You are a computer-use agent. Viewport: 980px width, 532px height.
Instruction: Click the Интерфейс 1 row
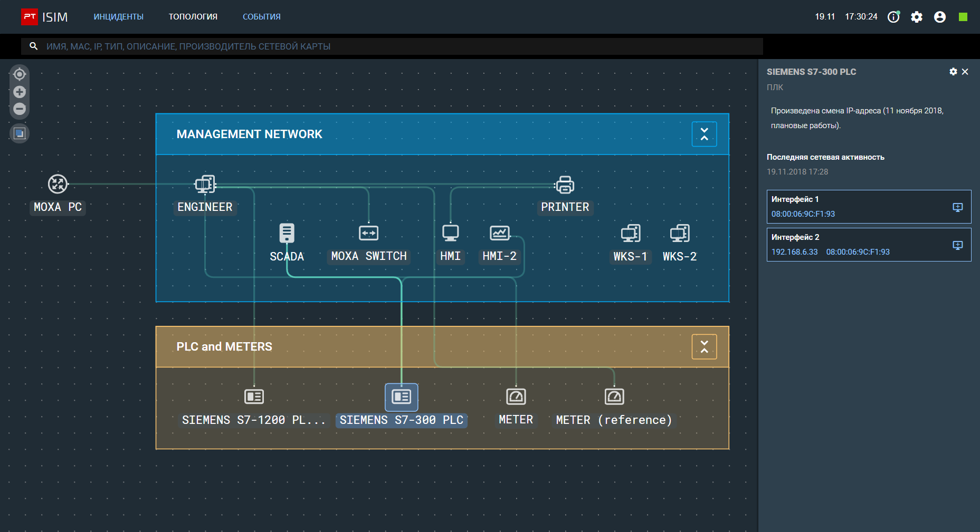pyautogui.click(x=869, y=207)
